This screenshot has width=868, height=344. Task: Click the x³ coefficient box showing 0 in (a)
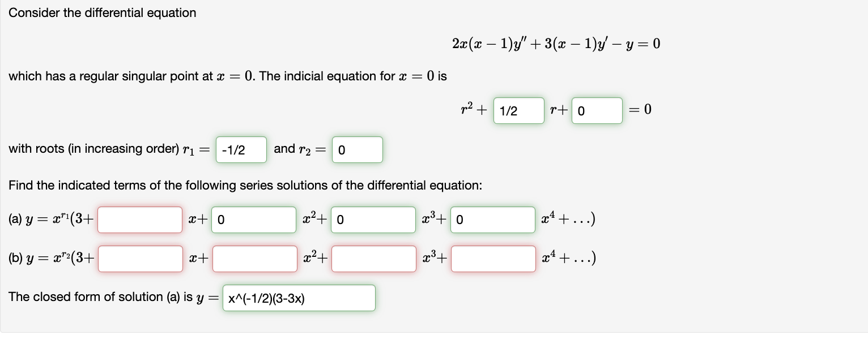coord(373,220)
